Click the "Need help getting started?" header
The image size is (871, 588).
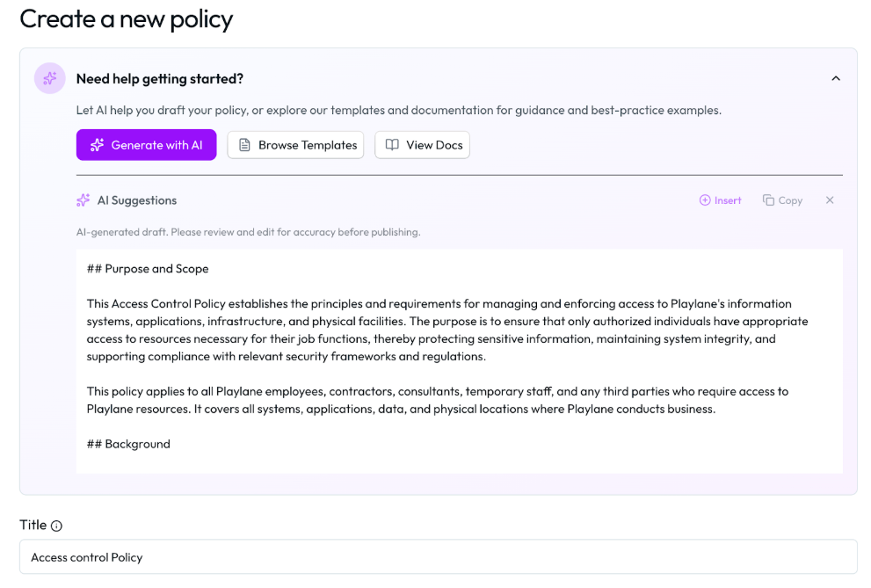pyautogui.click(x=160, y=78)
